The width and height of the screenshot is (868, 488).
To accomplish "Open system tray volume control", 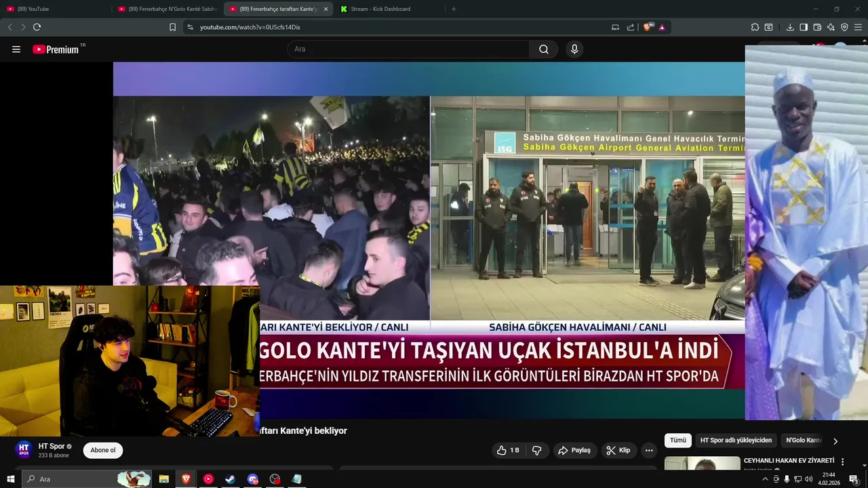I will (x=809, y=479).
